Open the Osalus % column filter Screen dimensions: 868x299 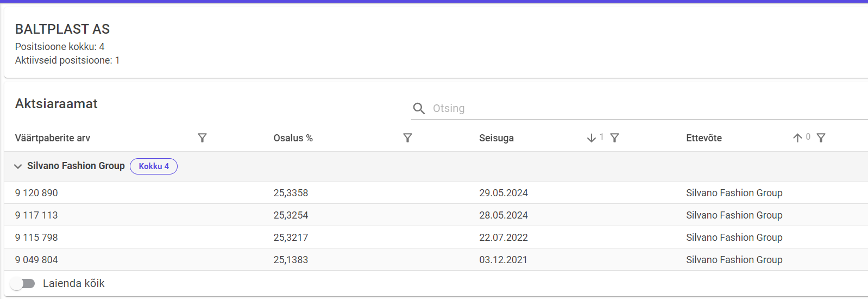click(x=407, y=138)
